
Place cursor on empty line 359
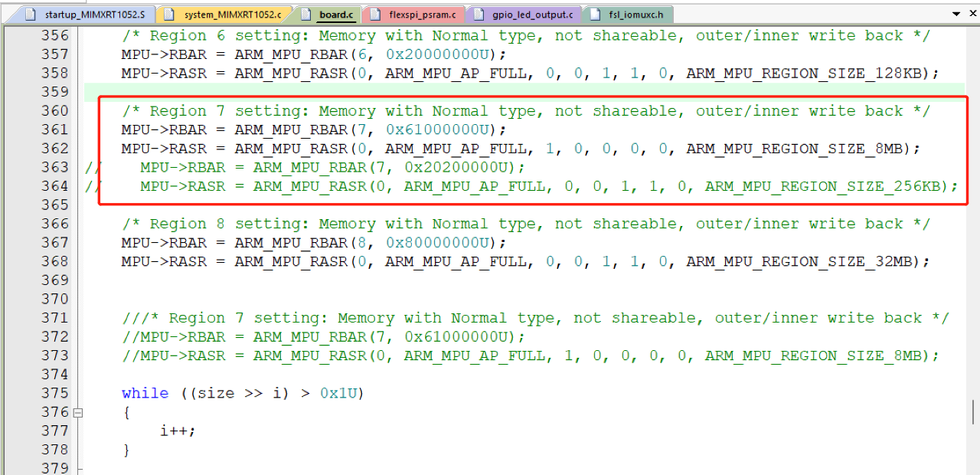click(459, 92)
